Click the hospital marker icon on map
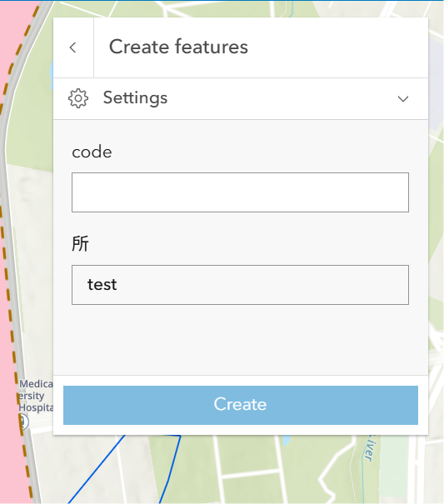This screenshot has width=444, height=504. click(x=24, y=422)
